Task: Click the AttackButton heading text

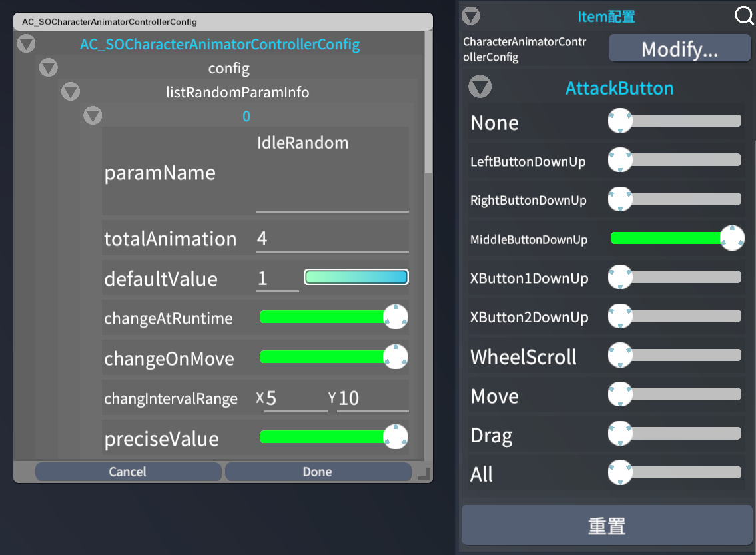Action: pos(619,88)
